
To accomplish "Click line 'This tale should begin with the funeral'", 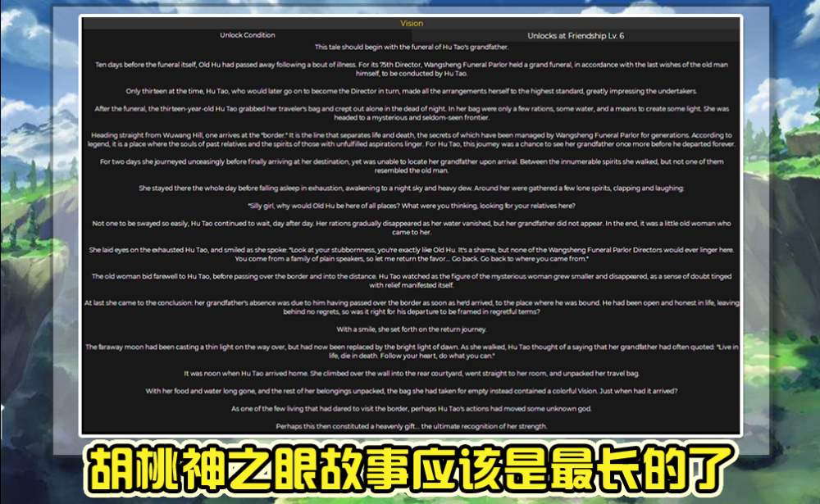I will pyautogui.click(x=412, y=47).
